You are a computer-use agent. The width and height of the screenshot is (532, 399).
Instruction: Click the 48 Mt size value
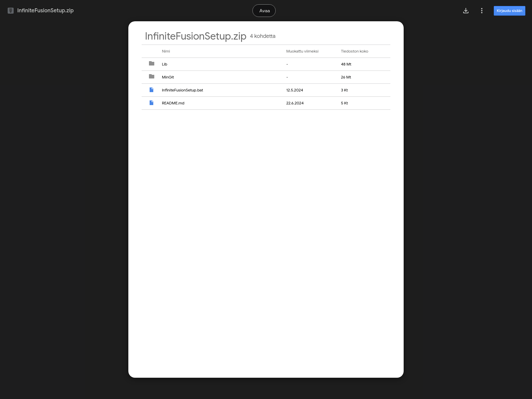click(346, 64)
